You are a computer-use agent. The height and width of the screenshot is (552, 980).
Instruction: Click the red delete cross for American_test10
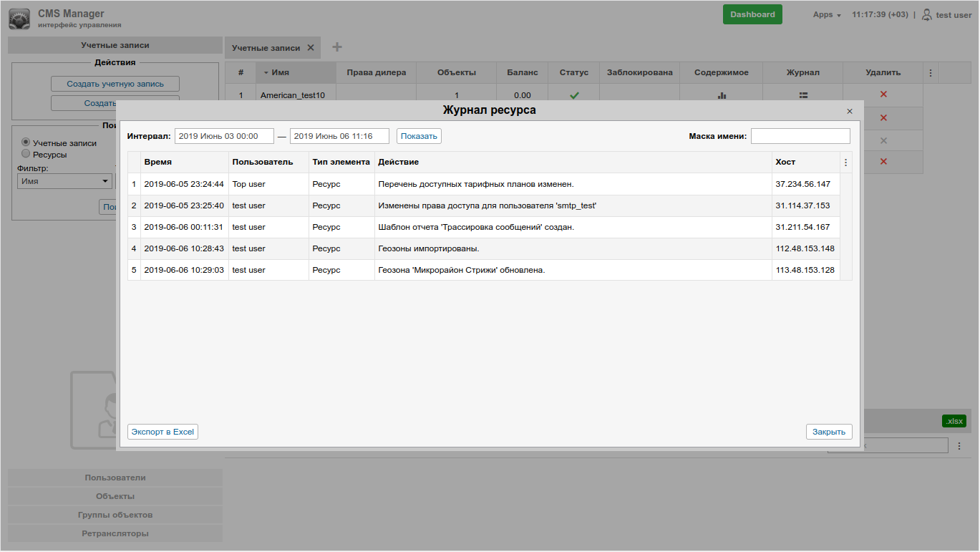point(883,94)
